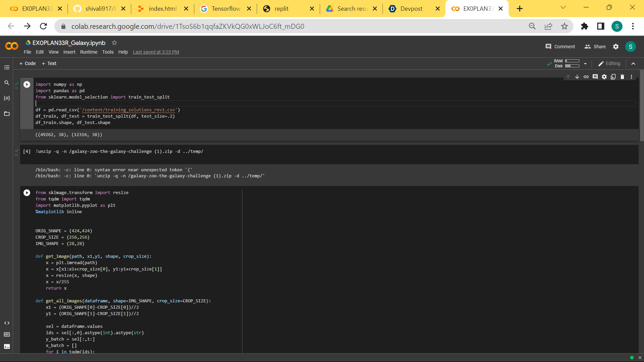Copy link to the selected cell
This screenshot has height=362, width=644.
pos(586,77)
